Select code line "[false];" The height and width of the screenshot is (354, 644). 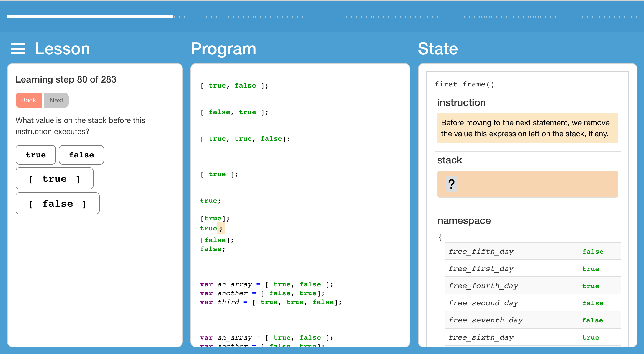coord(217,240)
